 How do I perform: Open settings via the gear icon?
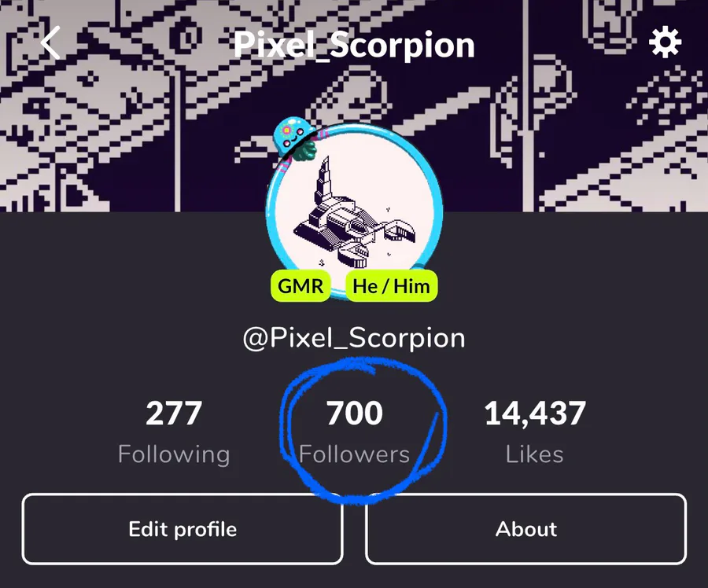coord(665,42)
